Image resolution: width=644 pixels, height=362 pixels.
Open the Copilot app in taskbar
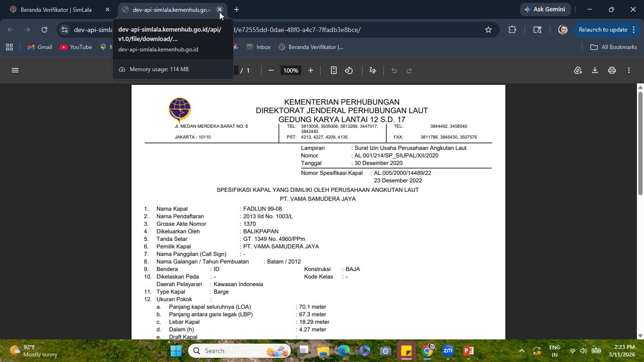[364, 351]
